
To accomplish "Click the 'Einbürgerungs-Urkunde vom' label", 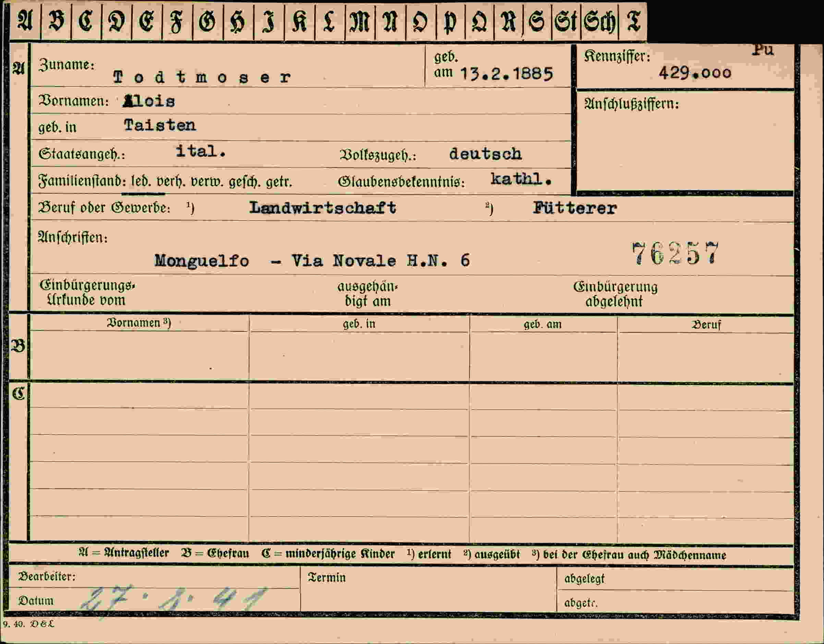I will tap(87, 293).
